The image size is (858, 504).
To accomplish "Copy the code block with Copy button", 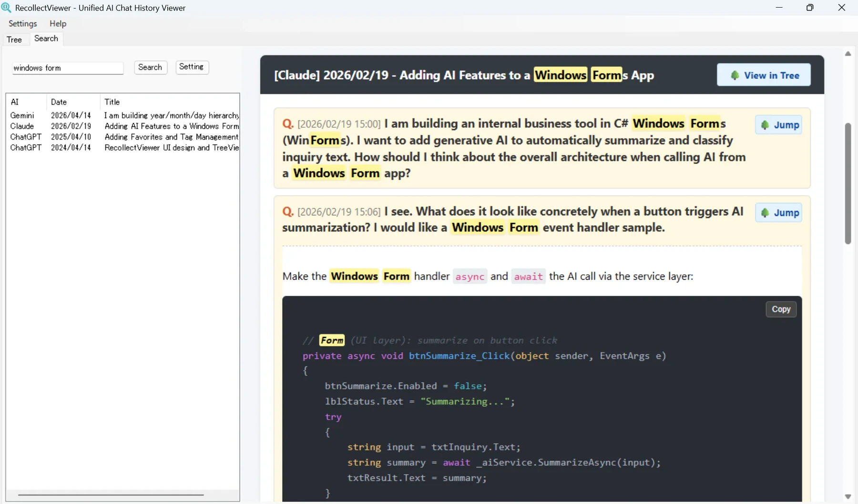I will coord(781,309).
